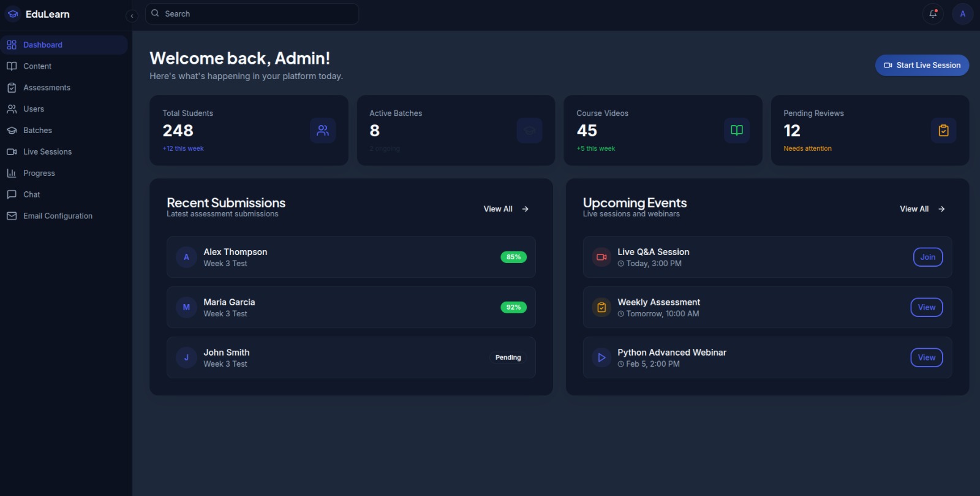Select Email Configuration in the sidebar
980x496 pixels.
pyautogui.click(x=58, y=216)
